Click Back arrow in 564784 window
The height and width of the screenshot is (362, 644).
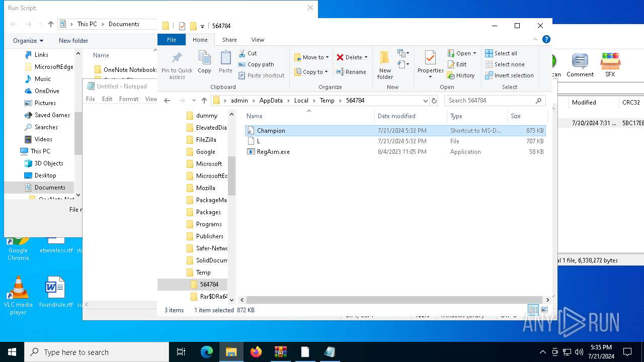click(x=167, y=101)
